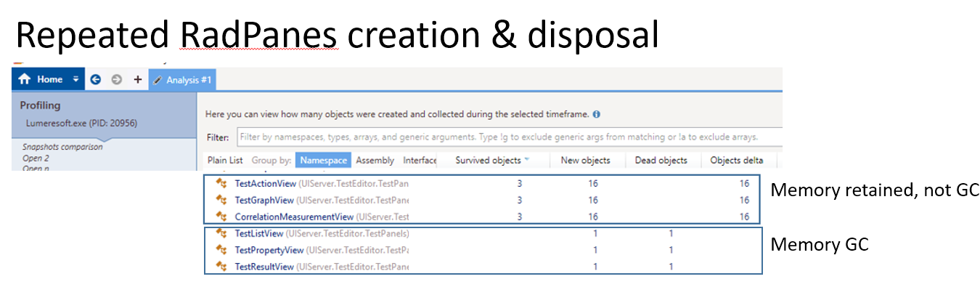Toggle sort arrow on Survived objects column
The width and height of the screenshot is (980, 295).
tap(526, 160)
